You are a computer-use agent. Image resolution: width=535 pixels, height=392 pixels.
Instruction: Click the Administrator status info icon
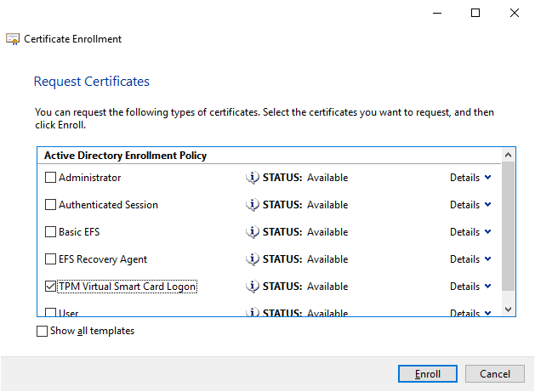click(x=252, y=178)
